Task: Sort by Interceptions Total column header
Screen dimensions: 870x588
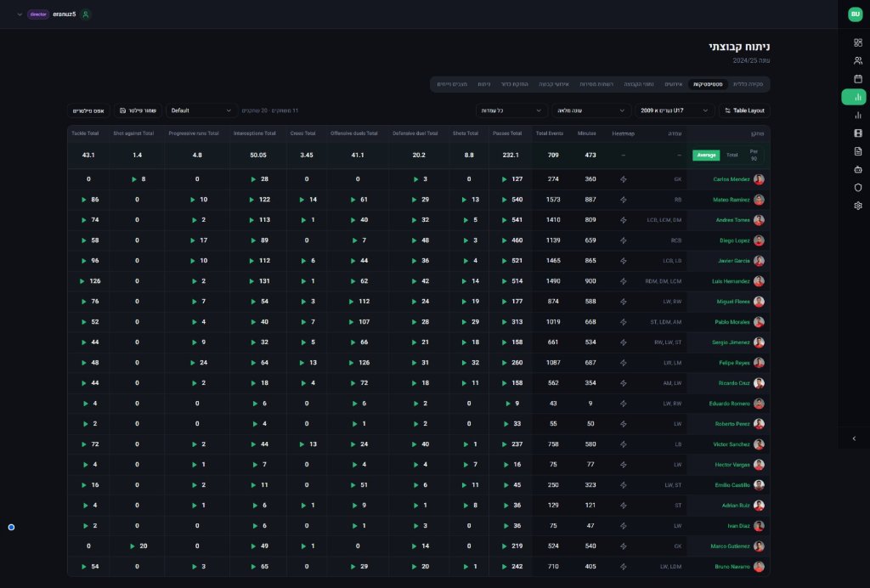Action: 254,133
